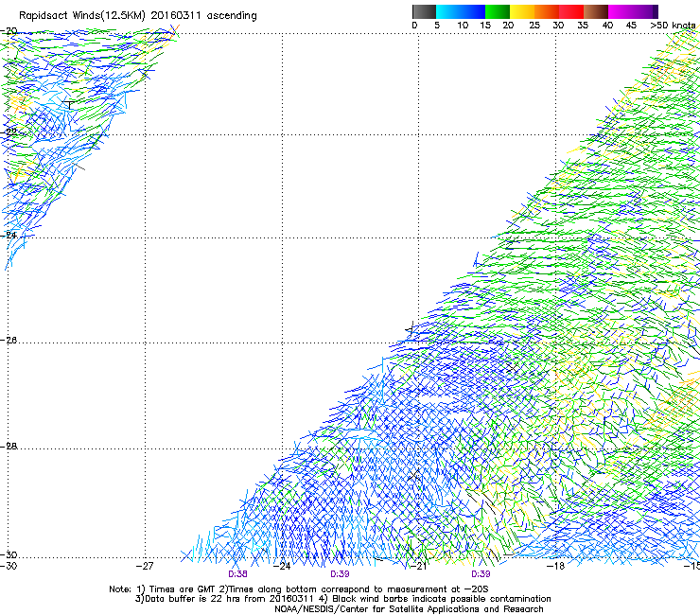Click the '-24' longitude axis label
The image size is (700, 615).
point(282,566)
